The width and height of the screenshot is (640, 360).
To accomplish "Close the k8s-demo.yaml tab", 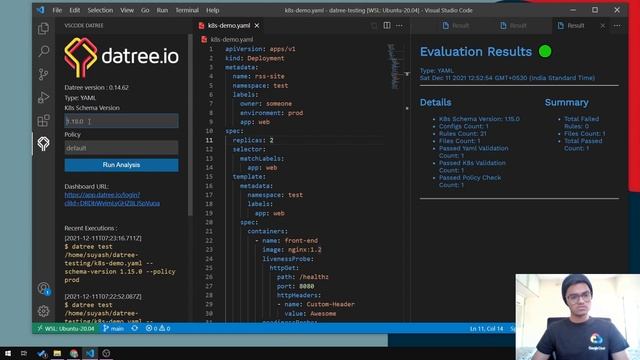I will click(257, 25).
